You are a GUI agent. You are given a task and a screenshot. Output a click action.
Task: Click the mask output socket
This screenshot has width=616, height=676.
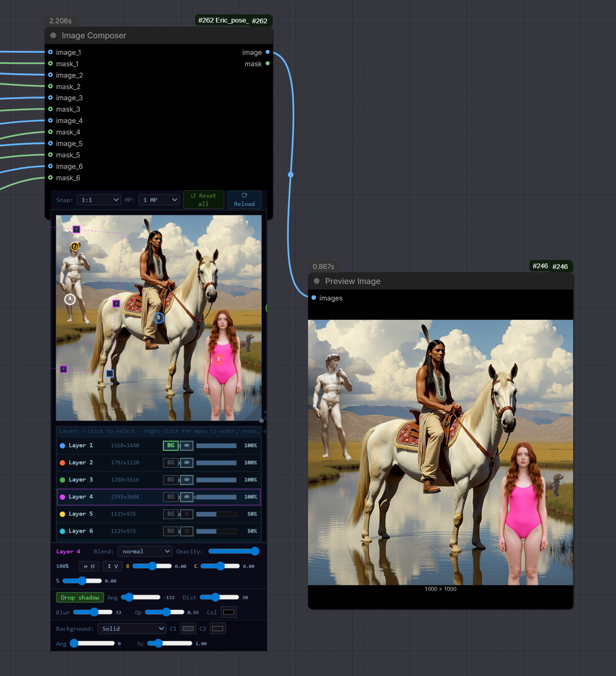click(268, 63)
